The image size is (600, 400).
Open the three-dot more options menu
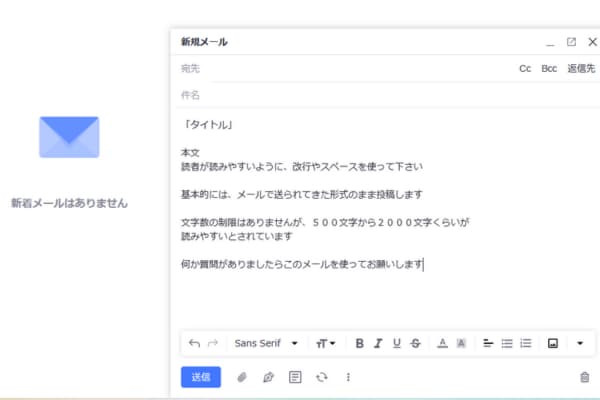coord(348,377)
